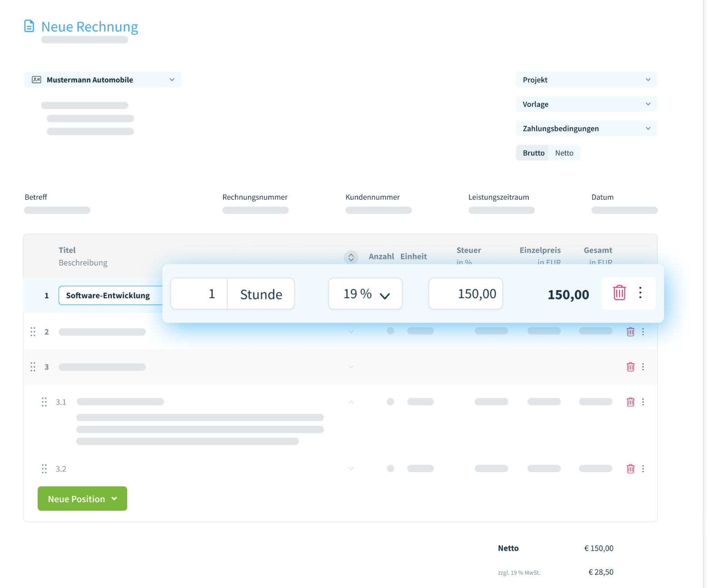Delete position 2 with its trash icon
The image size is (711, 588).
[x=630, y=332]
